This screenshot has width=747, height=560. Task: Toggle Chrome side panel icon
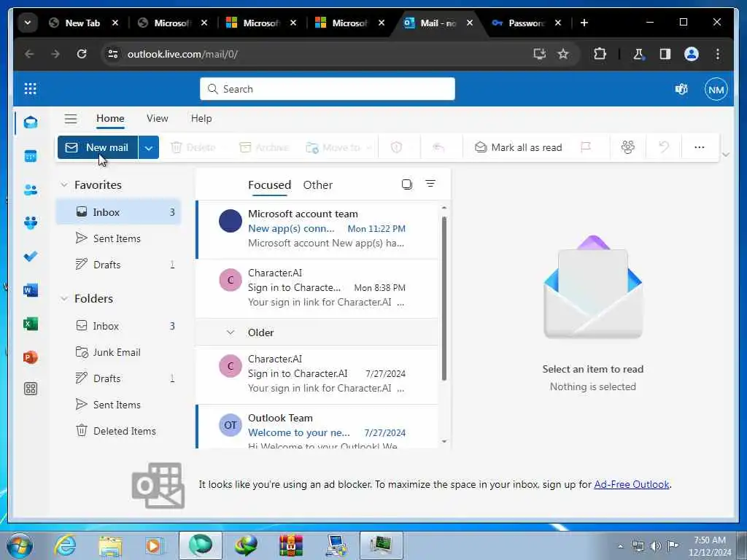[x=665, y=54]
